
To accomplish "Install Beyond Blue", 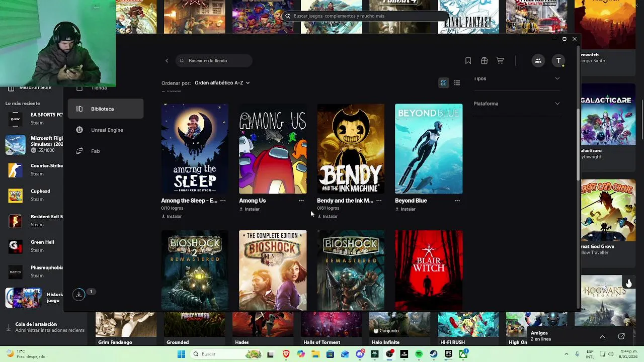I will tap(406, 209).
